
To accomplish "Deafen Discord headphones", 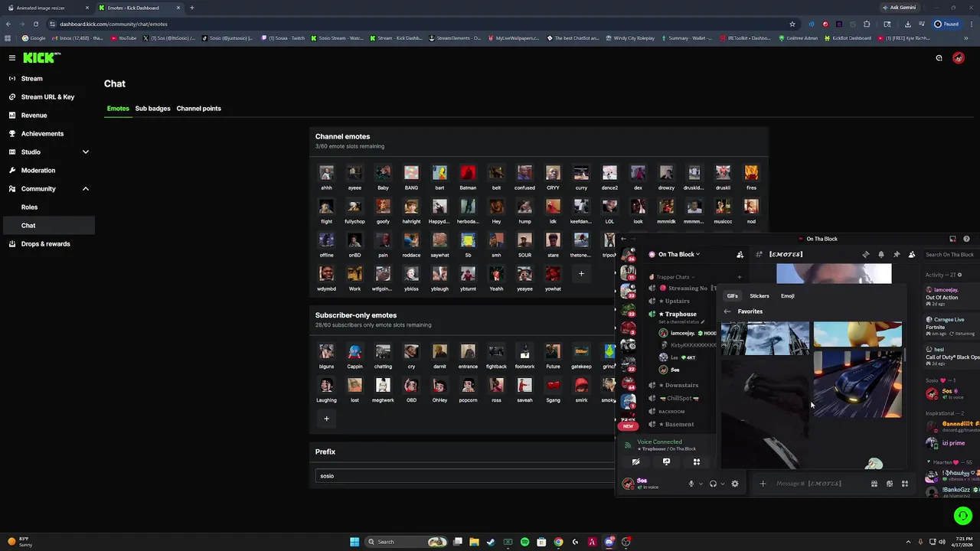I will click(x=713, y=484).
